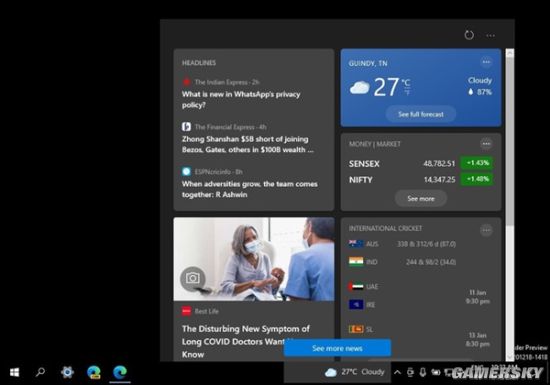Screen dimensions: 550x385
Task: Open the Windows Start menu
Action: coord(14,372)
